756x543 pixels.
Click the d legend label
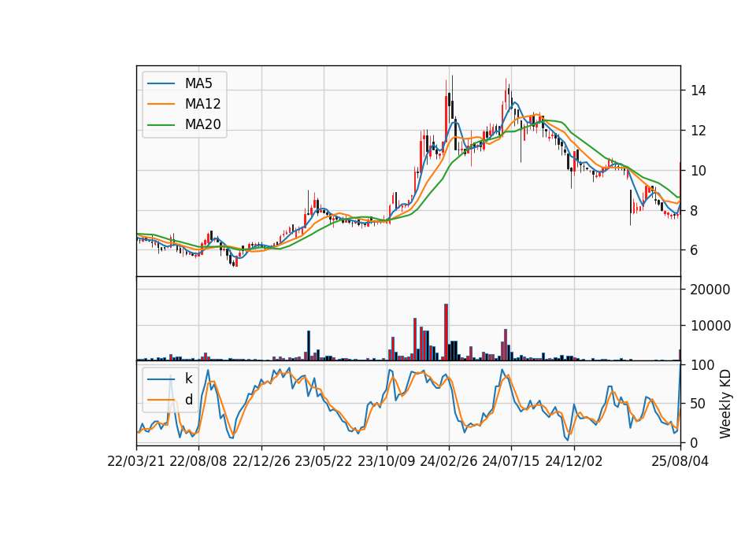click(x=188, y=400)
